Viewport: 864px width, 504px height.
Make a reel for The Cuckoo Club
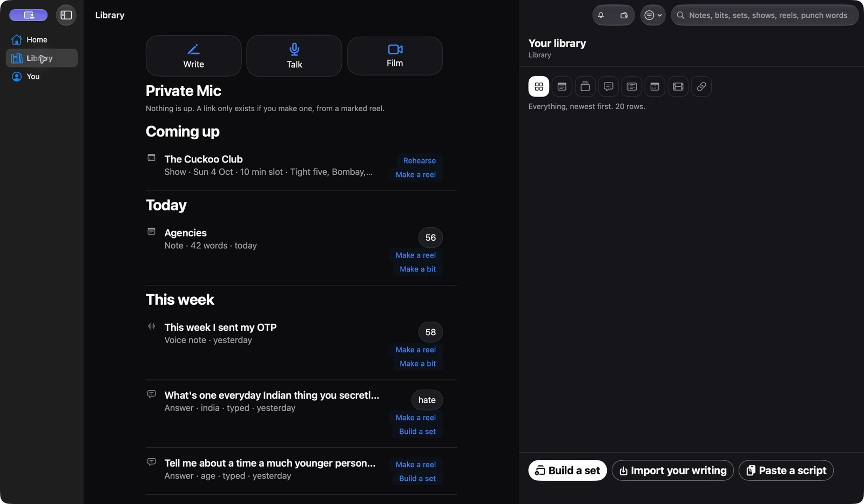(x=415, y=174)
